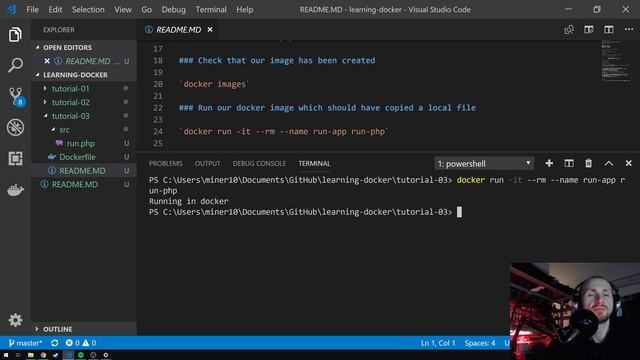The height and width of the screenshot is (360, 640).
Task: Click the open changes icon in editor toolbar
Action: click(x=569, y=30)
